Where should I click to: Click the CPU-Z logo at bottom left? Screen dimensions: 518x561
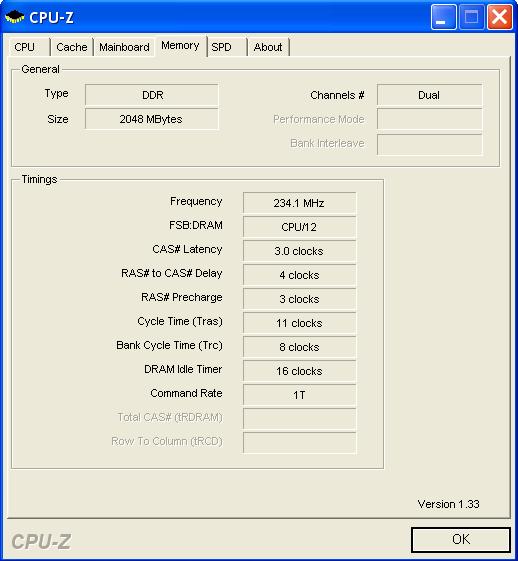coord(41,541)
